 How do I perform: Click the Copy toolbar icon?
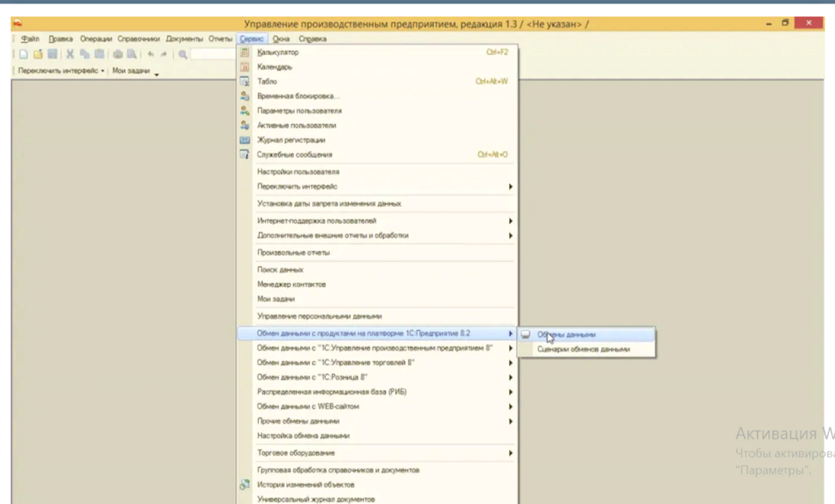pyautogui.click(x=85, y=54)
